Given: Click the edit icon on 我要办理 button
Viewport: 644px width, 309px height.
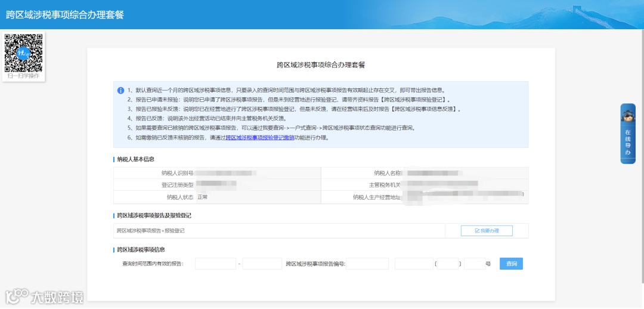Looking at the screenshot, I should (477, 231).
